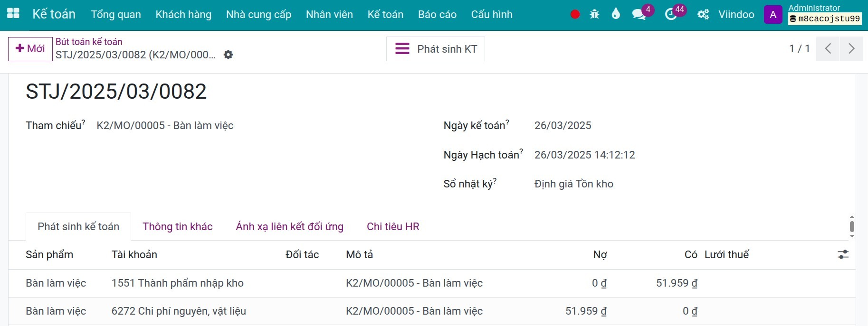
Task: Select account 1551 Thành phẩm nhập kho
Action: [x=178, y=283]
